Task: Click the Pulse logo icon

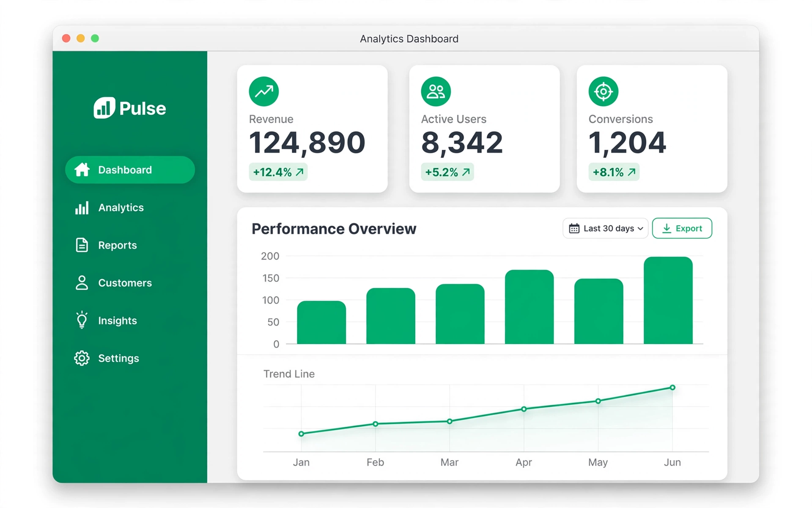Action: click(104, 108)
